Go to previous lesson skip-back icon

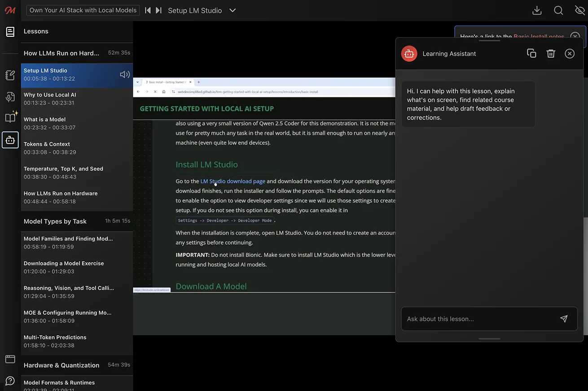tap(148, 10)
